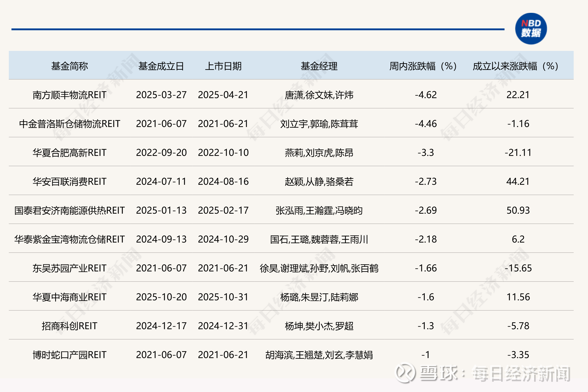Viewport: 588px width, 392px height.
Task: Click the 每日经济新闻 watermark text at the bottom
Action: [x=521, y=374]
